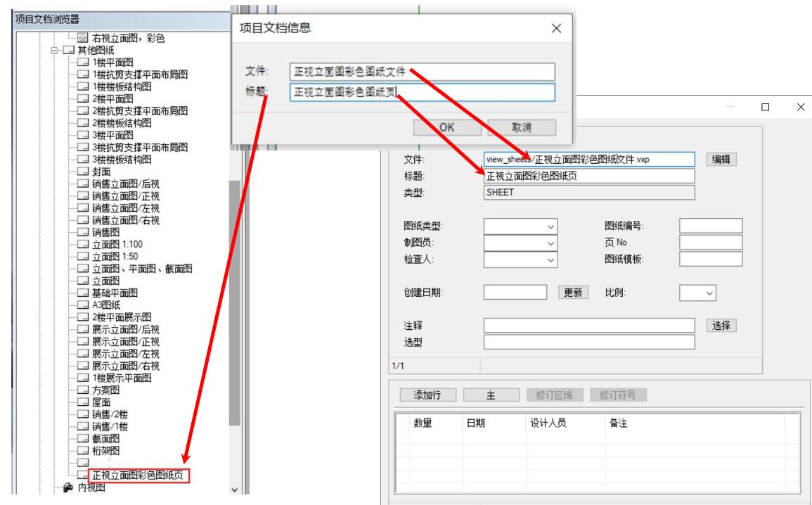Click the 页 No input field

pos(711,243)
